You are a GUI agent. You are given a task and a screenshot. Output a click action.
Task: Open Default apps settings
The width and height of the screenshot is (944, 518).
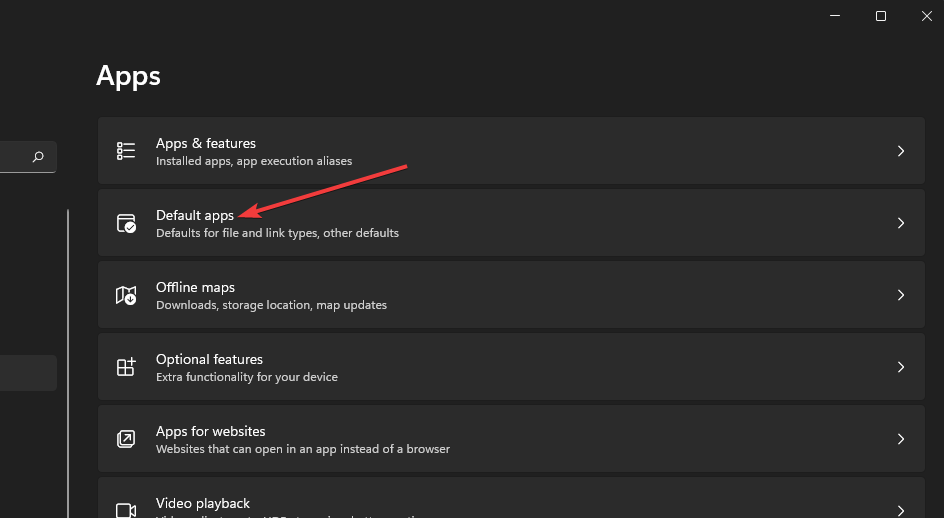pos(195,216)
